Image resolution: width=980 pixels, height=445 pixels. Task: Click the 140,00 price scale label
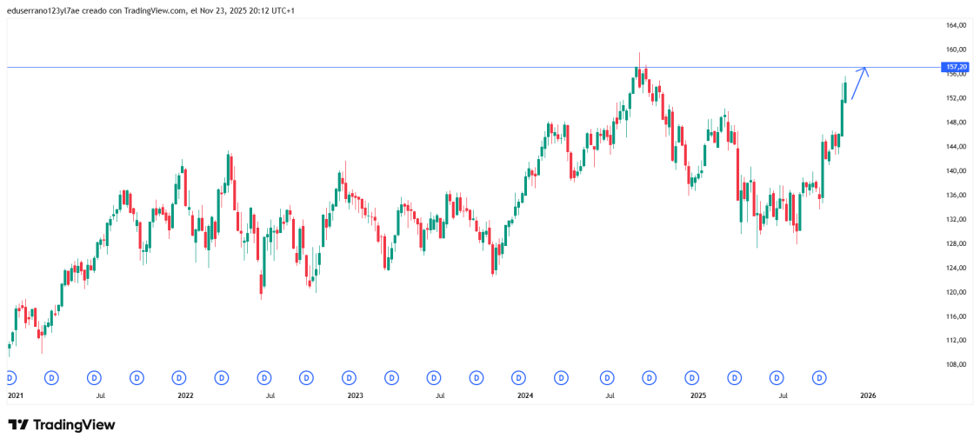tap(957, 171)
